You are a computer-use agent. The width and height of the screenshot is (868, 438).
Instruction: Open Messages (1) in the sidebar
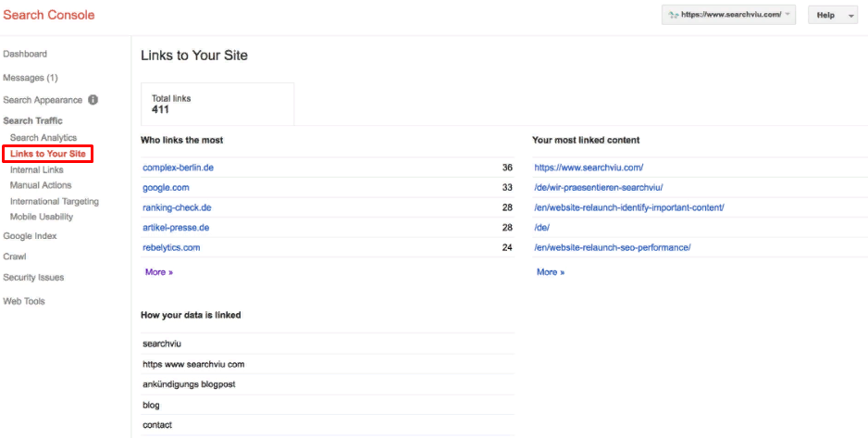tap(31, 78)
